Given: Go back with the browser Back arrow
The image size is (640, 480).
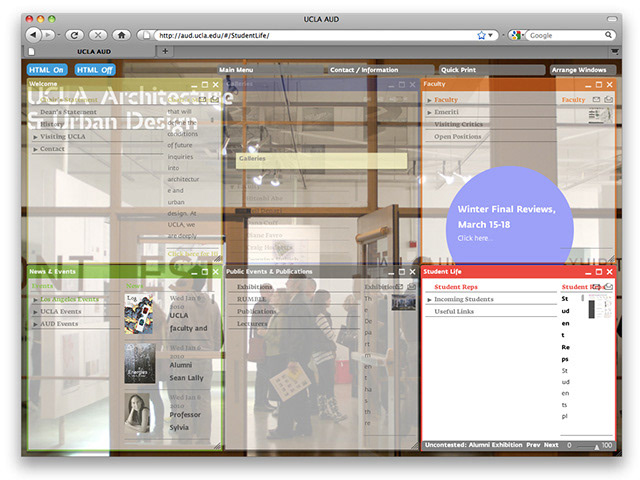Looking at the screenshot, I should tap(33, 35).
